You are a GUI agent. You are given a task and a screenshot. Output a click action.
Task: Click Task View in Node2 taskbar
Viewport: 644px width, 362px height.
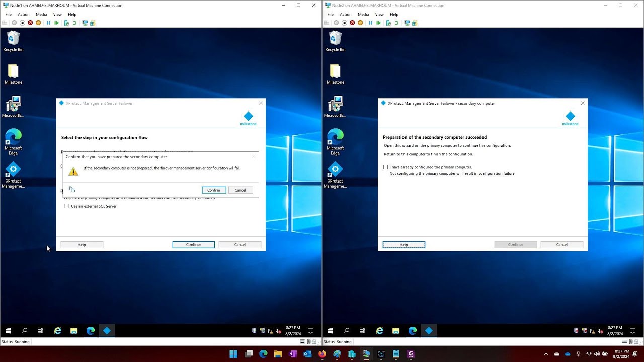tap(362, 331)
